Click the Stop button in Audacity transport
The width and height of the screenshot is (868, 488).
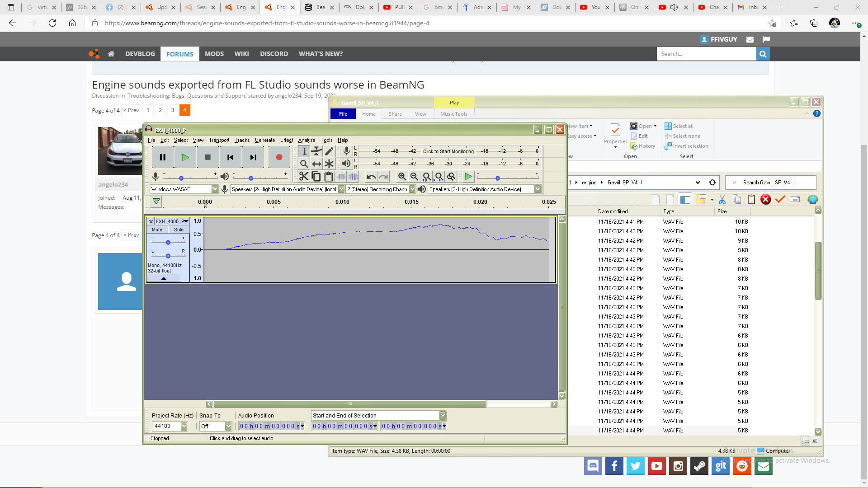click(208, 157)
